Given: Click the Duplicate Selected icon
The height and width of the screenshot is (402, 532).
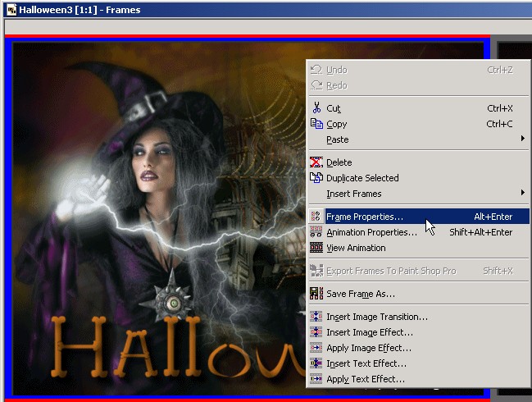Looking at the screenshot, I should click(x=316, y=177).
